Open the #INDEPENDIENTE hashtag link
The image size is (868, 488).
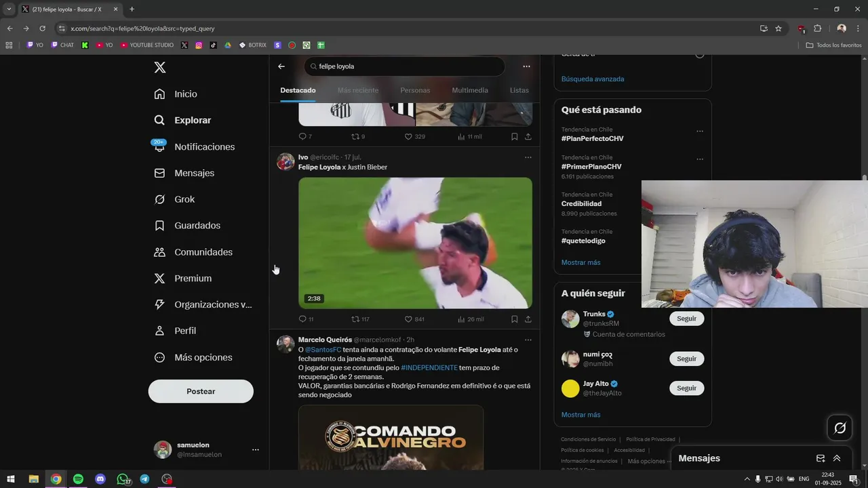tap(429, 367)
